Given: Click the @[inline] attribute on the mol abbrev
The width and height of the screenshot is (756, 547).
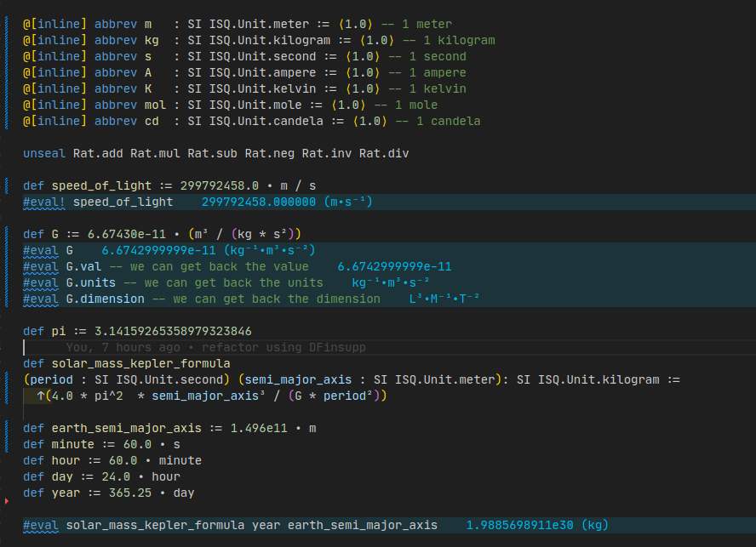Looking at the screenshot, I should [55, 105].
